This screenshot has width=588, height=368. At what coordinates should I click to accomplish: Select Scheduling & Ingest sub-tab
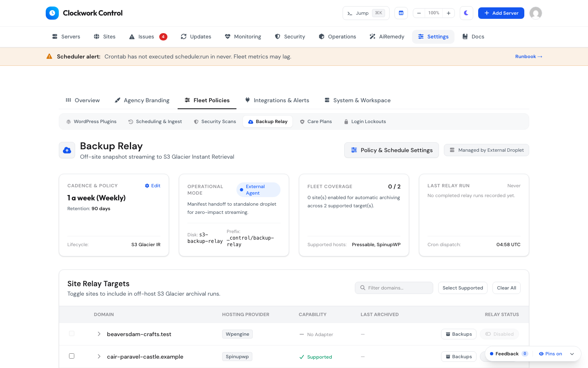(155, 121)
